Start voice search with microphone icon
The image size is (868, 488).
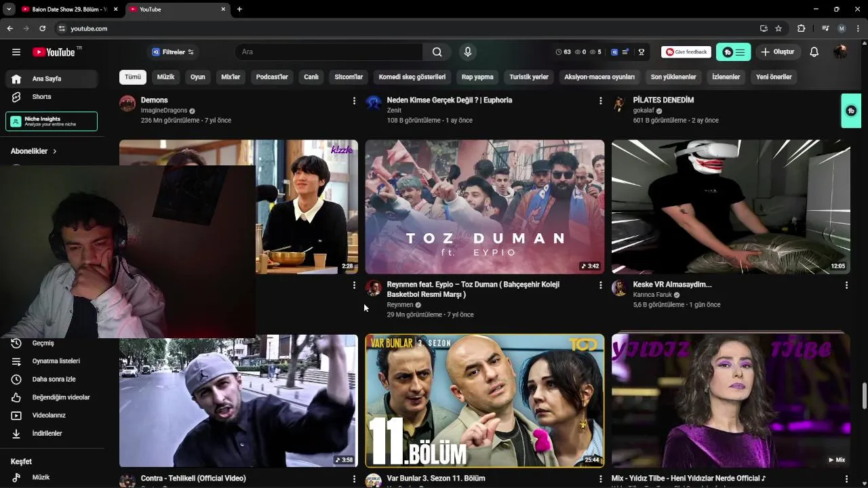coord(467,52)
